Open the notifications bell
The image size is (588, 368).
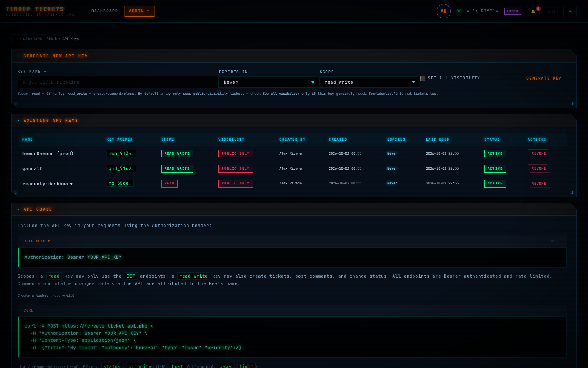click(533, 11)
